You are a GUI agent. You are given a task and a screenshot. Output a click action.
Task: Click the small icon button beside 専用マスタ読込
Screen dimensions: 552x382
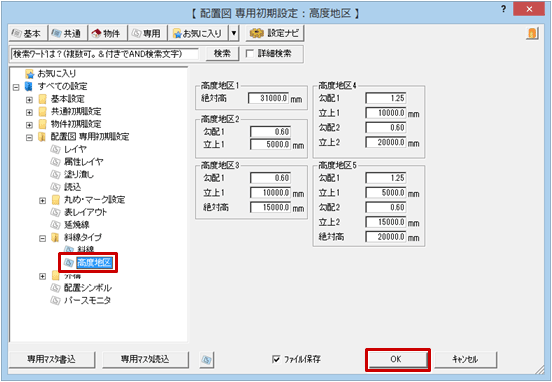pos(207,359)
